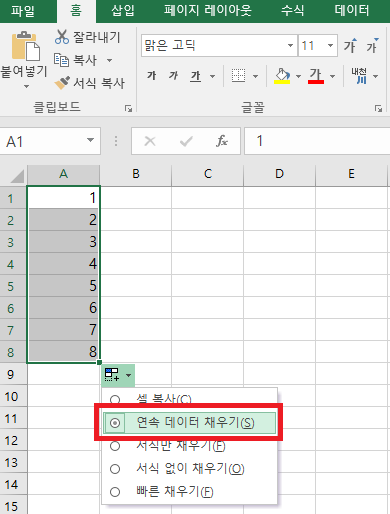Switch to the 페이지 레이아웃 tab
This screenshot has height=514, width=390.
(x=208, y=11)
